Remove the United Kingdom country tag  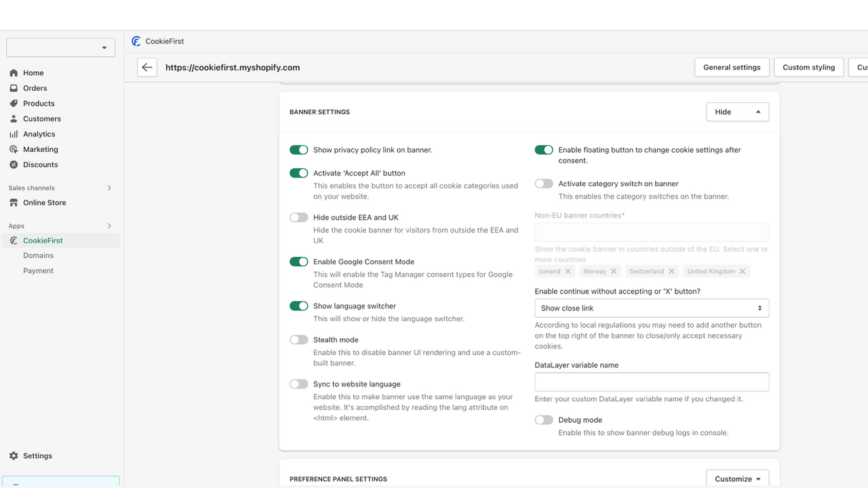point(743,271)
